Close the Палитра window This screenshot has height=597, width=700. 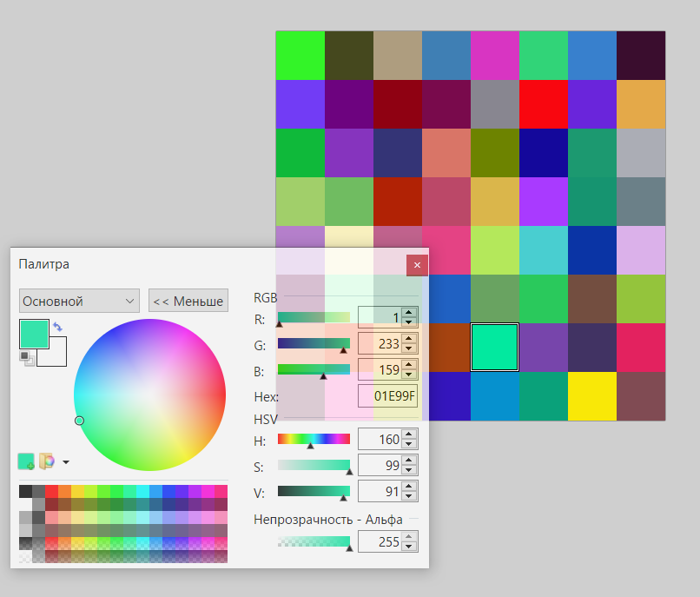[417, 265]
